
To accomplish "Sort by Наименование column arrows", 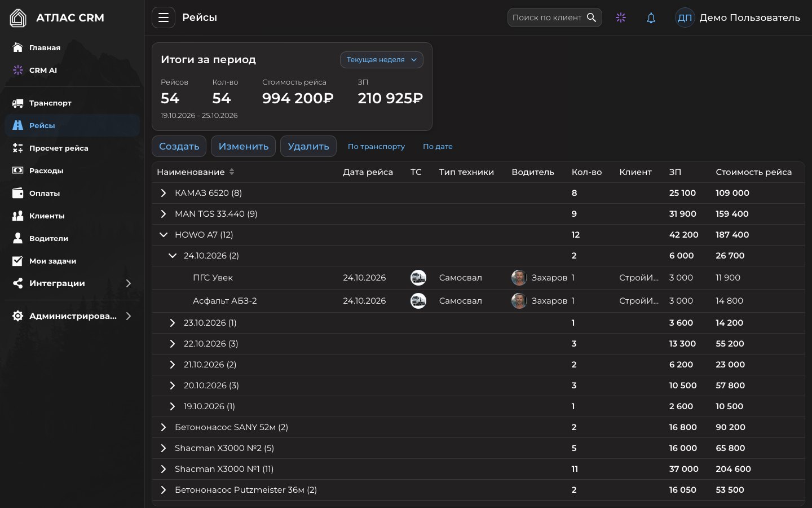I will [x=231, y=172].
